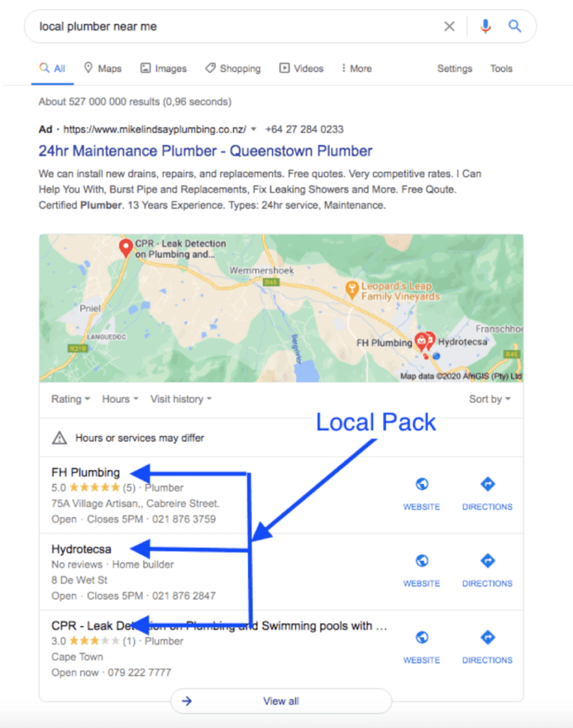Open the Sort by dropdown

pos(490,400)
